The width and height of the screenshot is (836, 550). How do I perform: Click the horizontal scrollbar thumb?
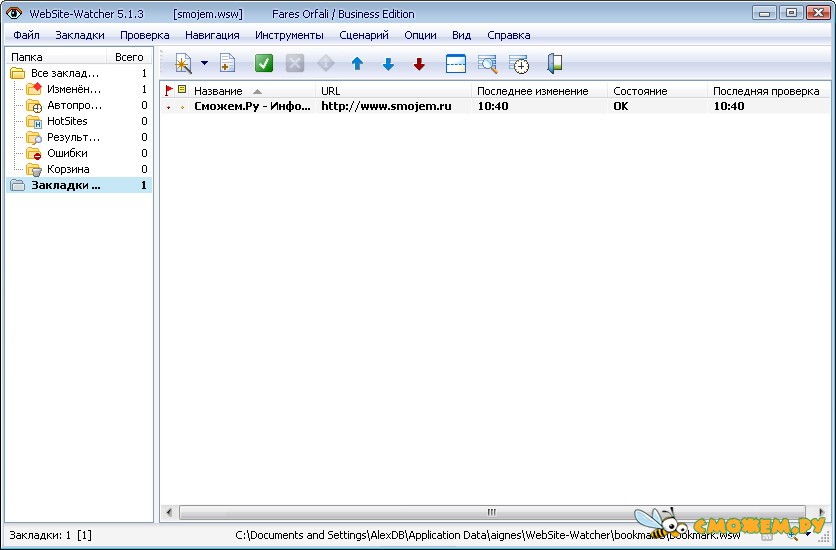point(491,513)
